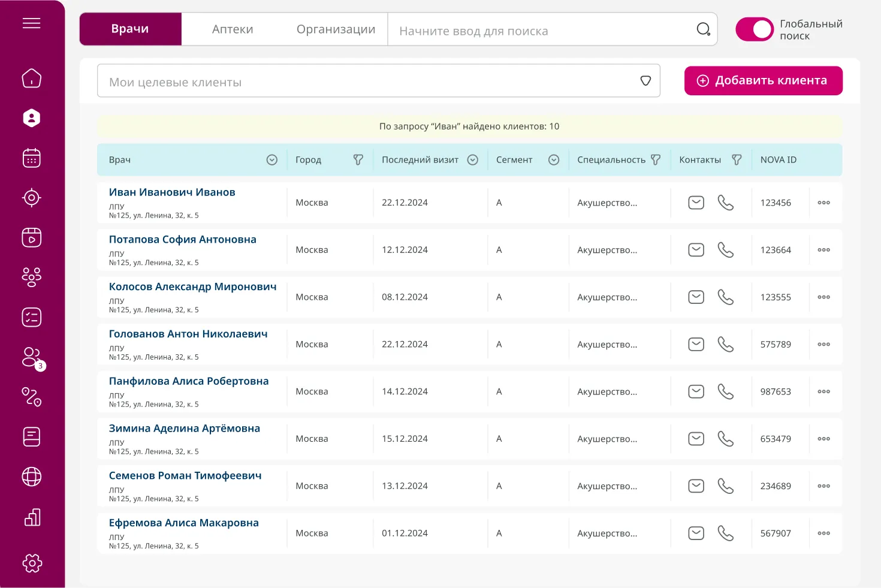Click the search magnifier icon
This screenshot has height=588, width=881.
coord(703,29)
